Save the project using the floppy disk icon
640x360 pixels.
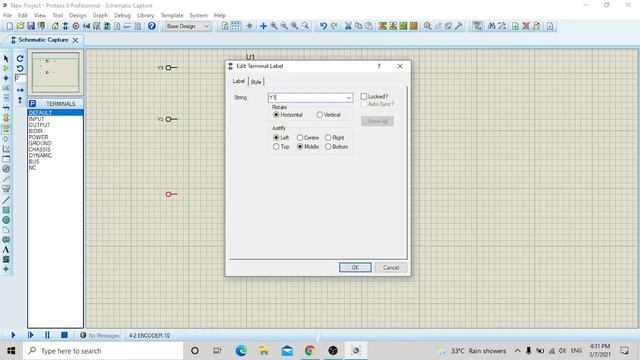tap(31, 26)
